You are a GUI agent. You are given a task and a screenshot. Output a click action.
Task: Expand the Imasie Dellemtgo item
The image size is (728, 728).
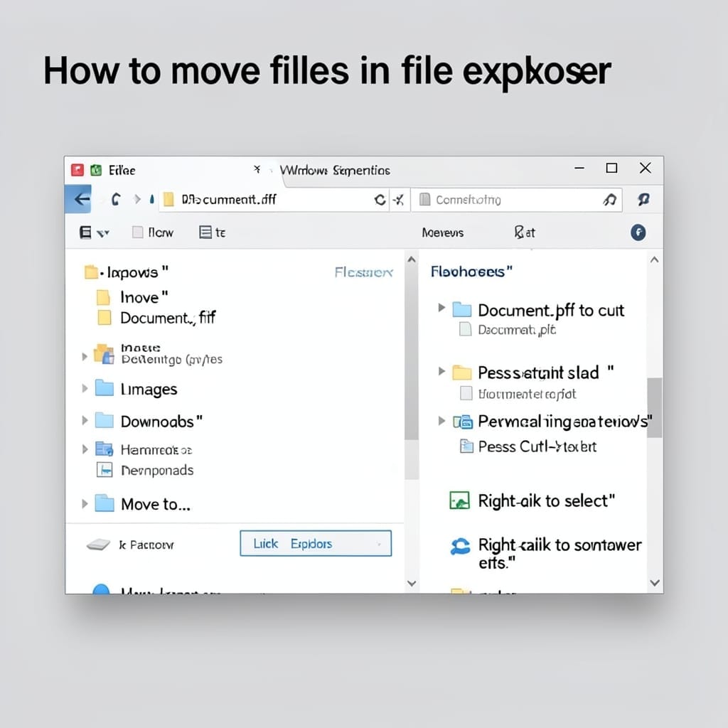[85, 357]
